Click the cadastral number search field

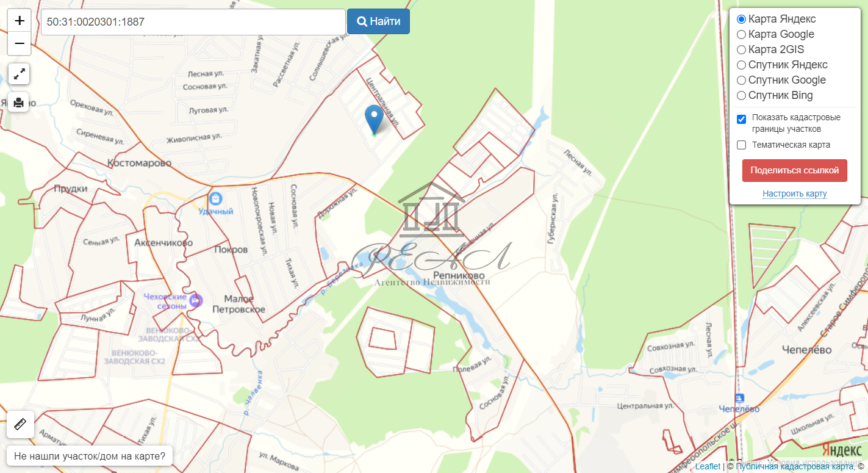click(193, 21)
